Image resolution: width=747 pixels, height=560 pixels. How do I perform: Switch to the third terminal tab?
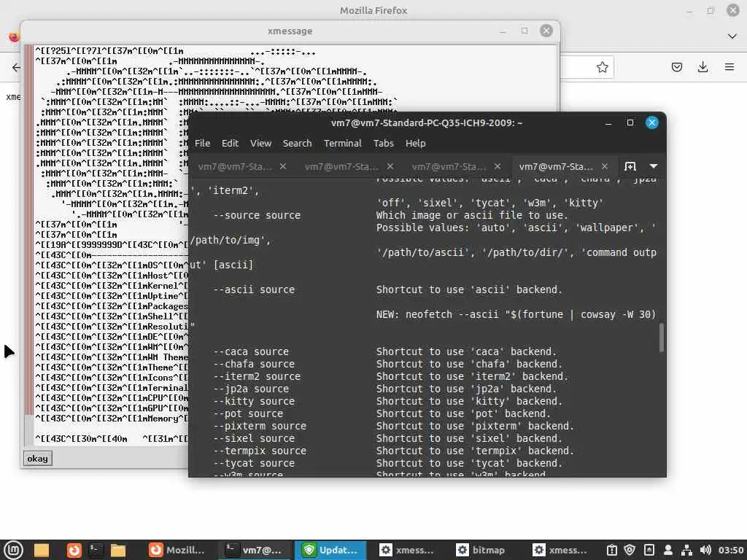pos(449,167)
